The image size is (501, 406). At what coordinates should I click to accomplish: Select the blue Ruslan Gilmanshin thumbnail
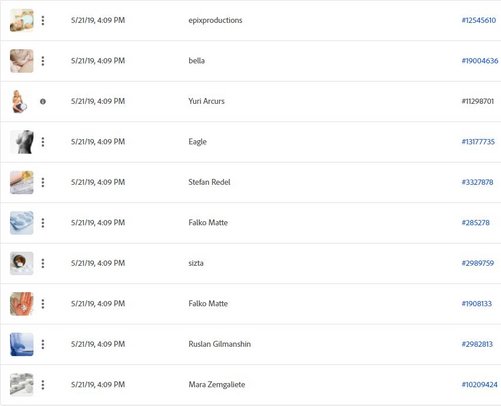coord(22,344)
